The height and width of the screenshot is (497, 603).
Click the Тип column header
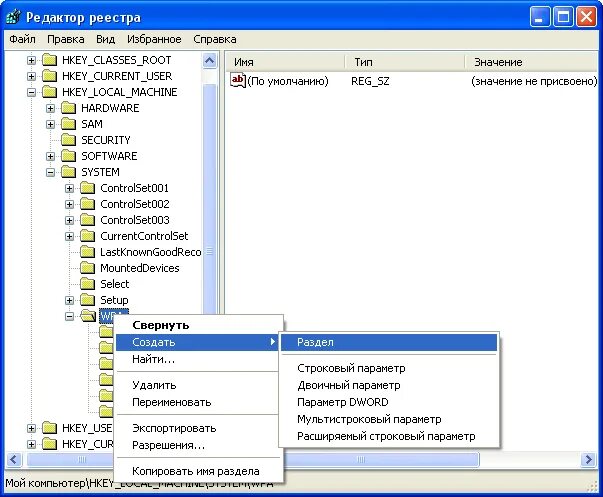405,62
